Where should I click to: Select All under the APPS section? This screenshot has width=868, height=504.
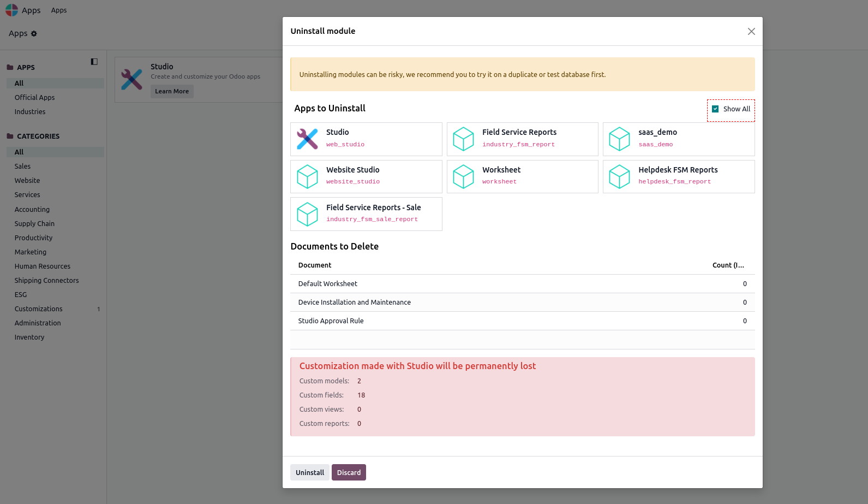[x=55, y=83]
